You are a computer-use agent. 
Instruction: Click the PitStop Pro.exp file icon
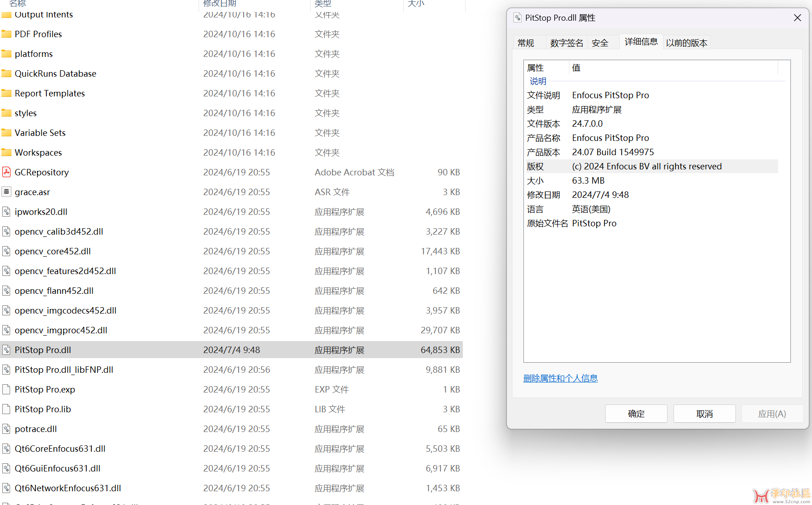click(x=6, y=389)
